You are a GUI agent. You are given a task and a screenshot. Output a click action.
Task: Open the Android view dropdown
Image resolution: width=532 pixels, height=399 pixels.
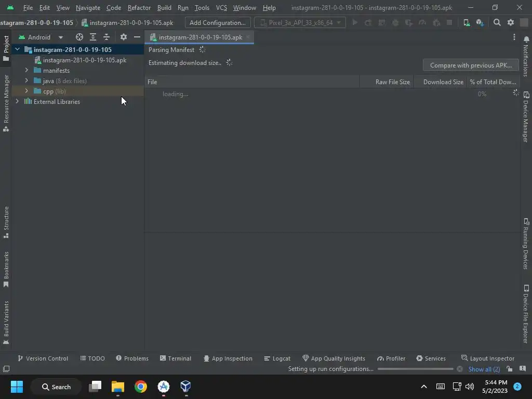41,37
